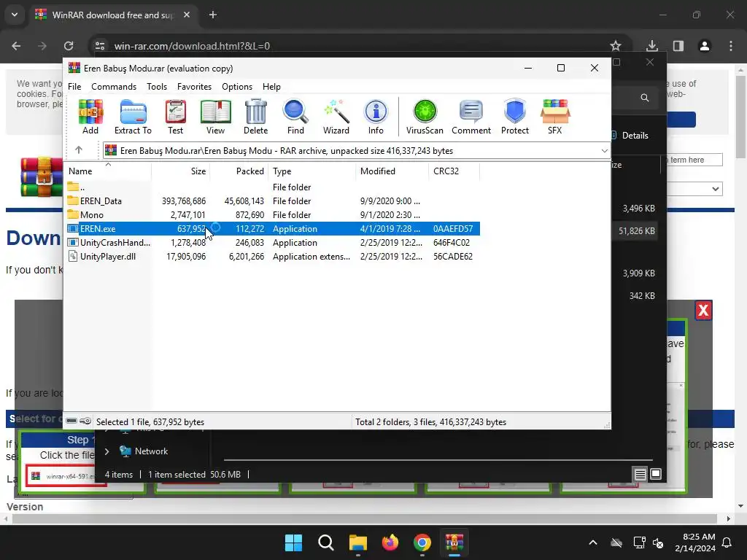Expand the Network tree item in Explorer
This screenshot has height=560, width=747.
pos(107,451)
